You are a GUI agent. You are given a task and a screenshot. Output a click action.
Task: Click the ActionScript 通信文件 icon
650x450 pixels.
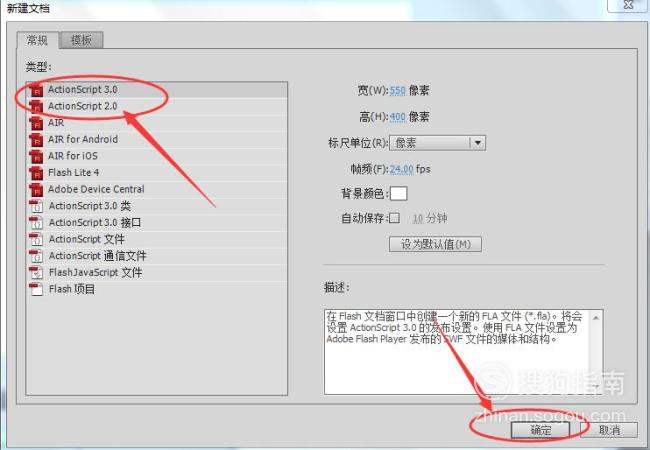point(36,256)
